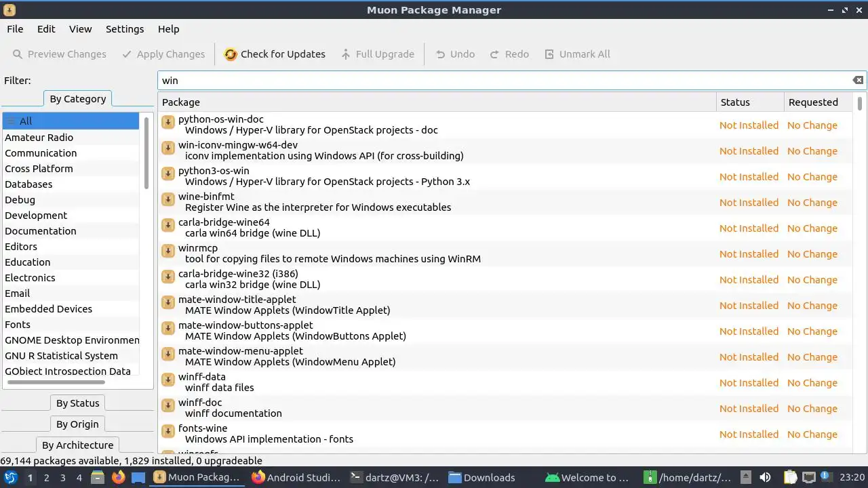
Task: Switch to workspace 2 in the pager
Action: tap(47, 478)
